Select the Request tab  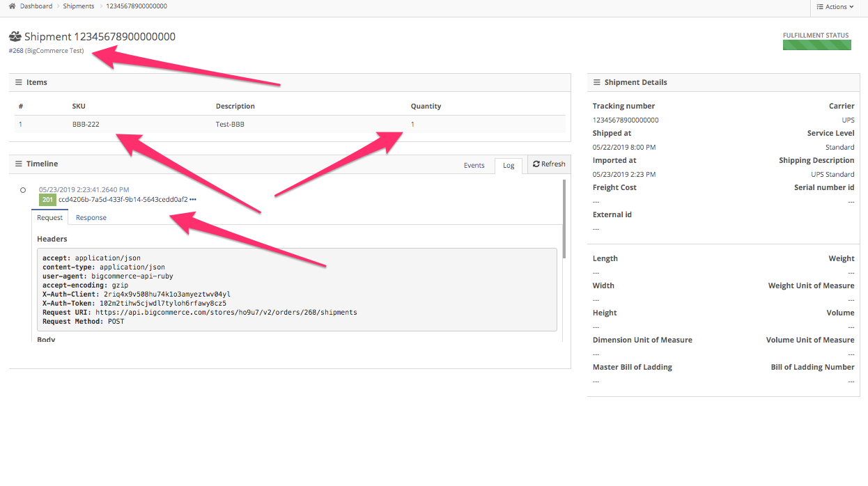[49, 217]
